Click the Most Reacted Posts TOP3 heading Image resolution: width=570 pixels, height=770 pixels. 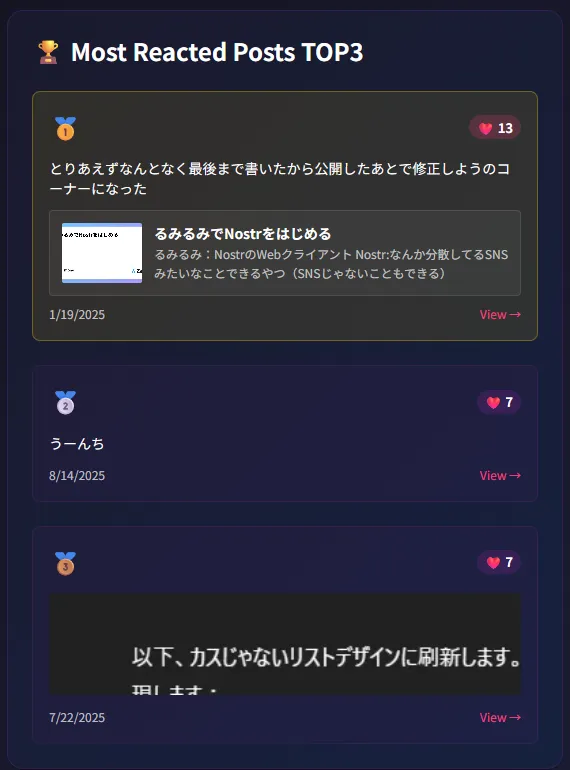click(217, 52)
